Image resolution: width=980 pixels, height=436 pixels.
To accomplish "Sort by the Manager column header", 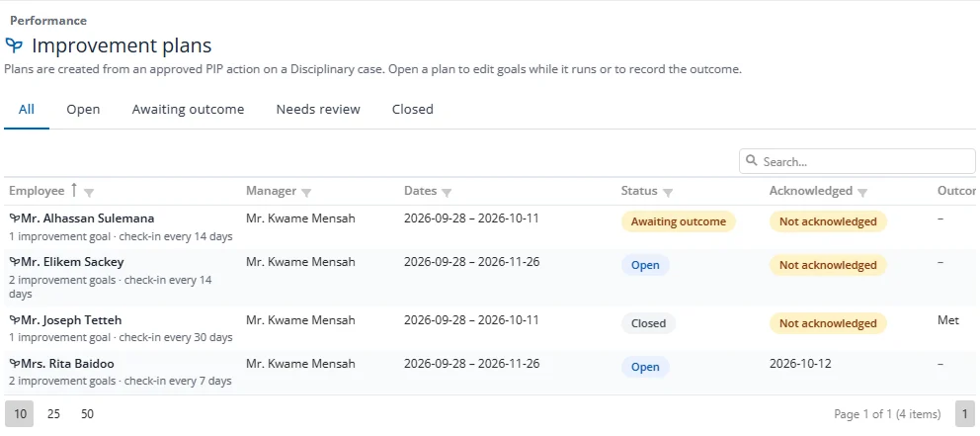I will coord(272,191).
